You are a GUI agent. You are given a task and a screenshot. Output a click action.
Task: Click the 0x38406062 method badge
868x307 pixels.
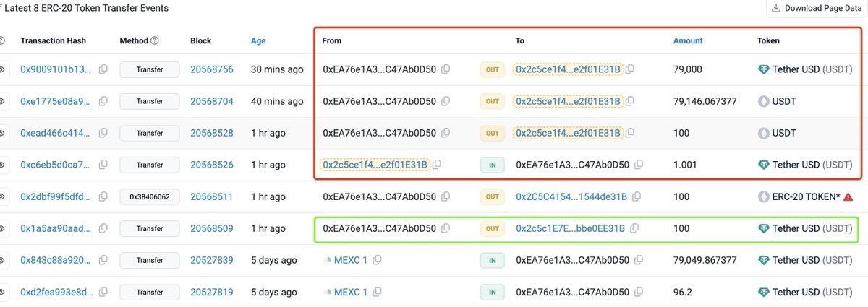150,196
